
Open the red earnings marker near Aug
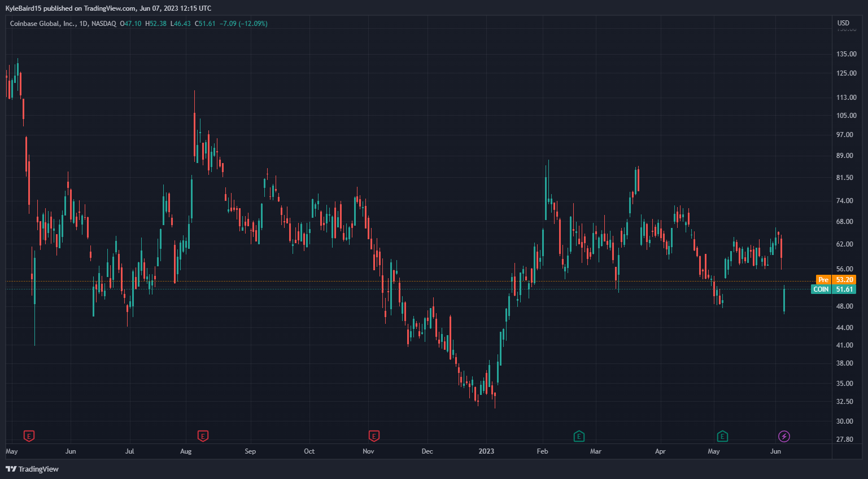pyautogui.click(x=203, y=436)
